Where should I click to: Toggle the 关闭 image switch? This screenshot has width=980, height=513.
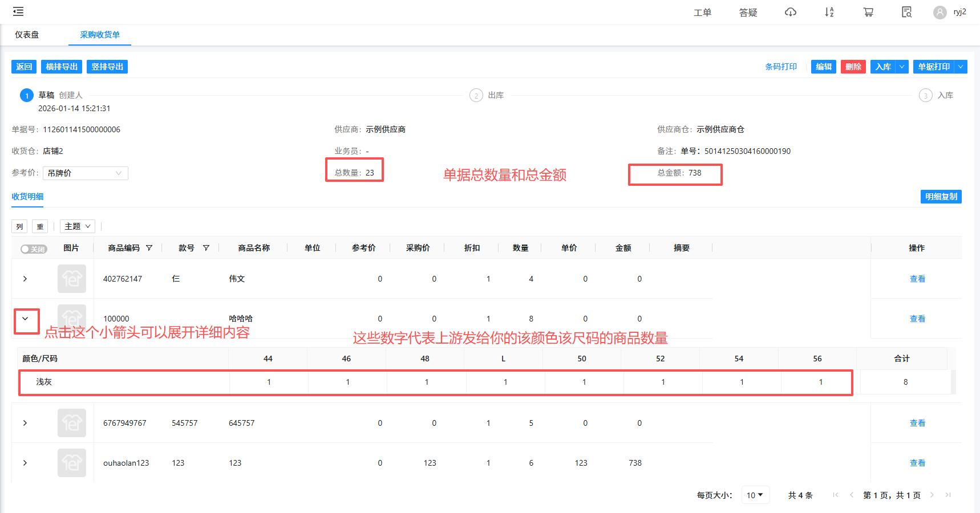point(34,249)
